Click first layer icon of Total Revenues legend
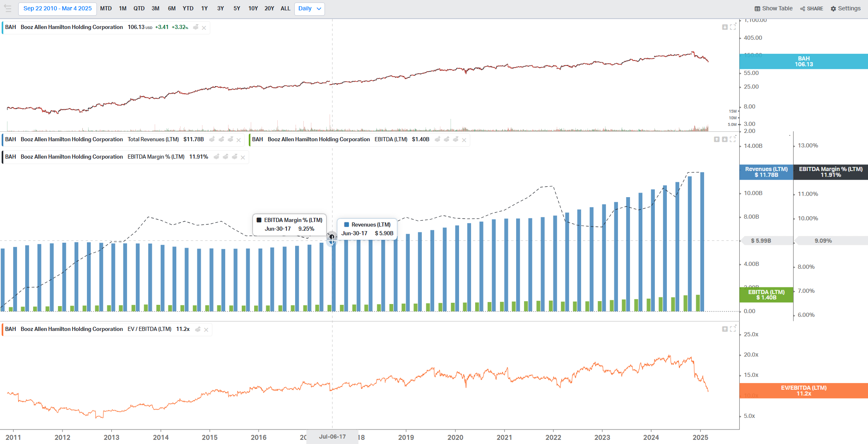This screenshot has width=868, height=444. point(212,139)
